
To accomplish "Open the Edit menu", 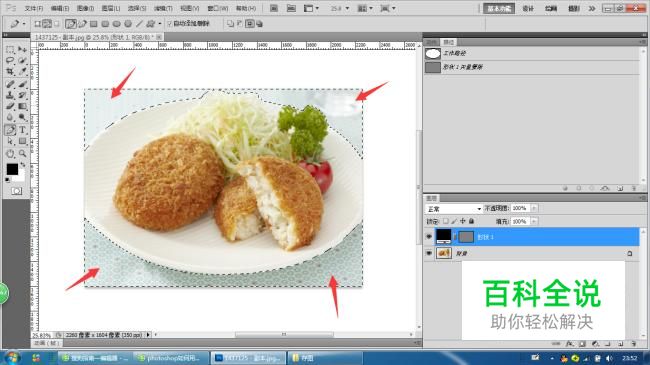I will pyautogui.click(x=60, y=8).
